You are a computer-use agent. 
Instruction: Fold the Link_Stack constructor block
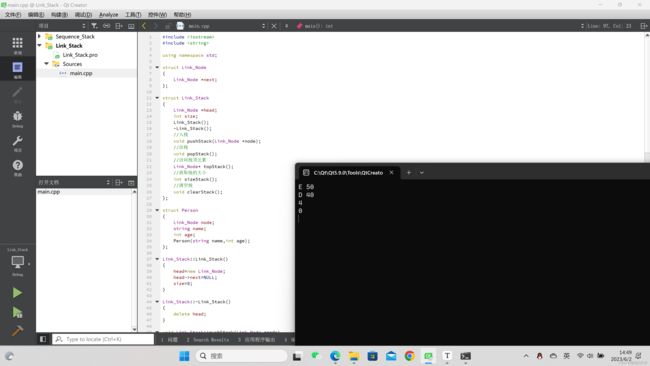pyautogui.click(x=157, y=259)
